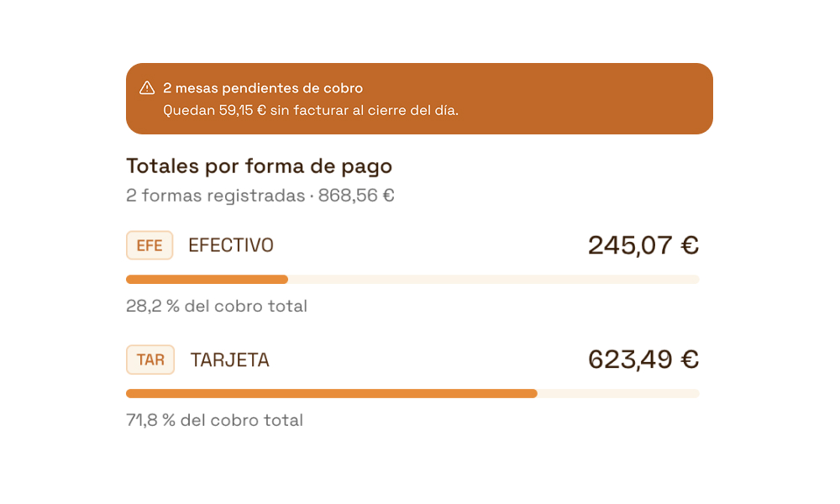Open the TARJETA payment row label
Viewport: 840px width, 504px height.
[x=230, y=360]
